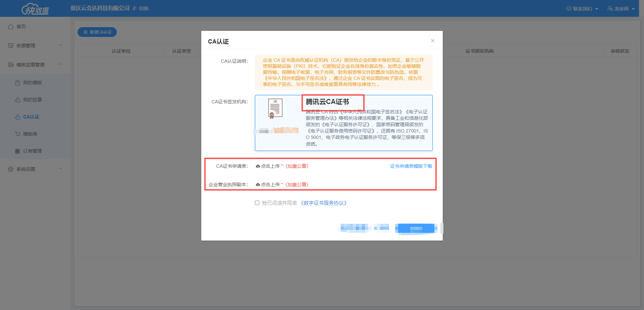Click the 我的签章 stamp icon

click(x=17, y=100)
